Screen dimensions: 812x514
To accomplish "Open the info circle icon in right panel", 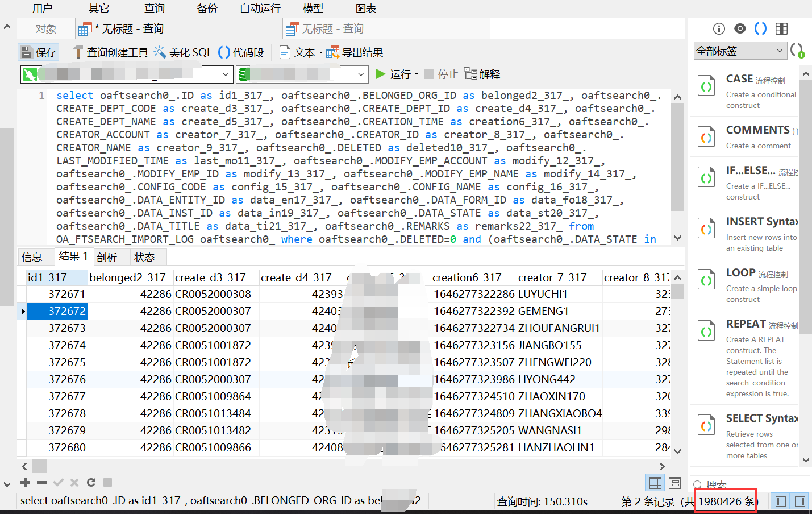I will (x=719, y=29).
